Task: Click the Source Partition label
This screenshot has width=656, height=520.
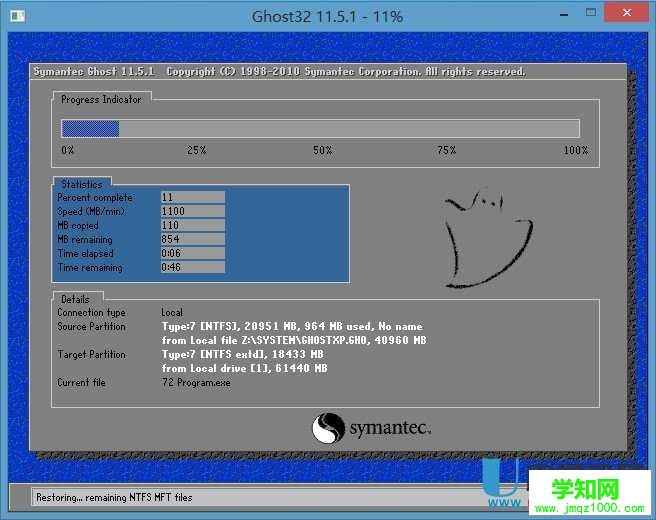Action: click(x=92, y=326)
